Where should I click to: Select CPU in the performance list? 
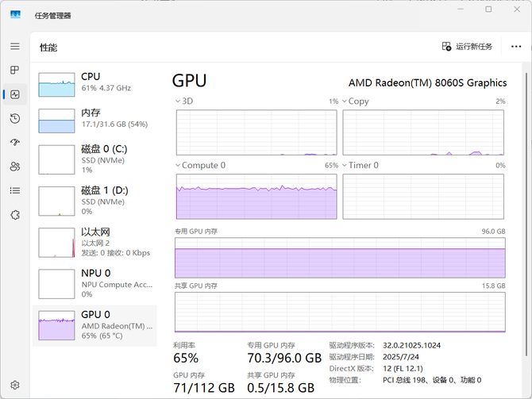(x=94, y=82)
